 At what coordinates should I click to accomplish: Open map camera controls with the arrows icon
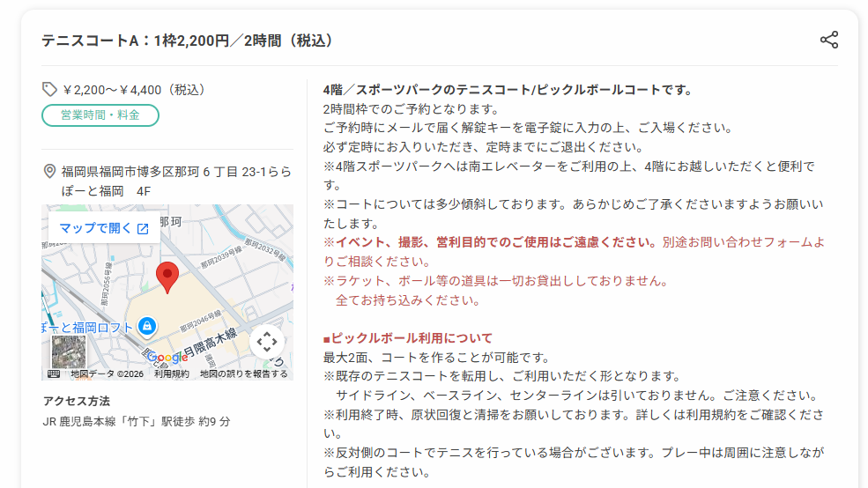point(267,342)
